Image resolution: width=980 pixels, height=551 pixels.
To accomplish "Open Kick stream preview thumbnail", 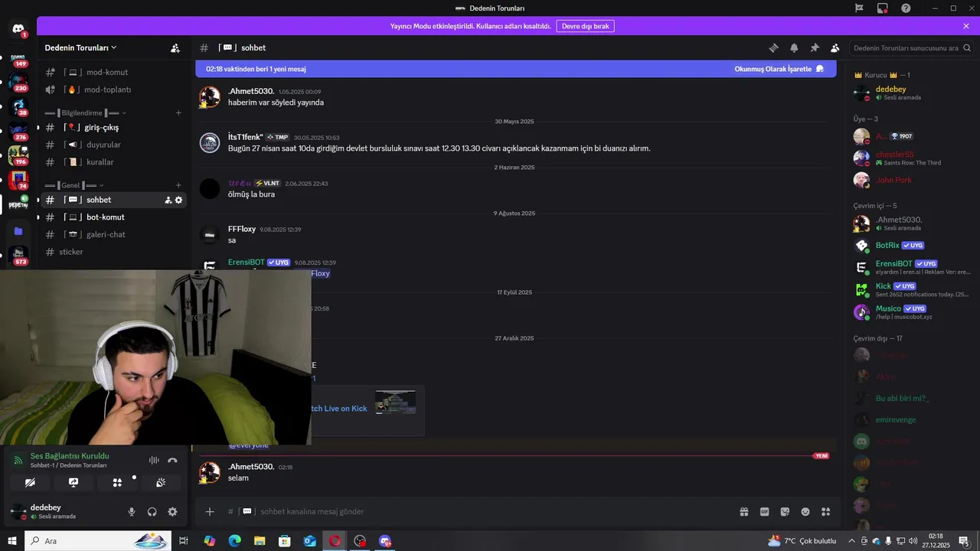I will pos(396,402).
